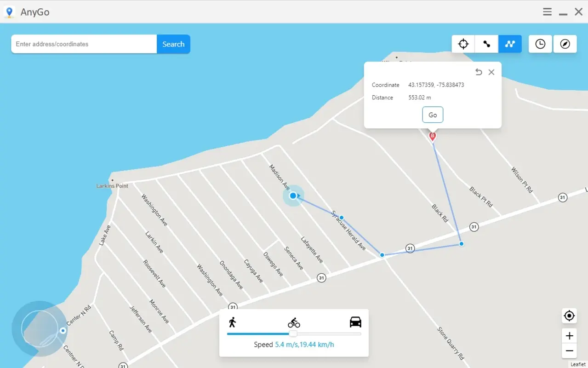The image size is (588, 368).
Task: Close the coordinate info popup
Action: pyautogui.click(x=491, y=72)
